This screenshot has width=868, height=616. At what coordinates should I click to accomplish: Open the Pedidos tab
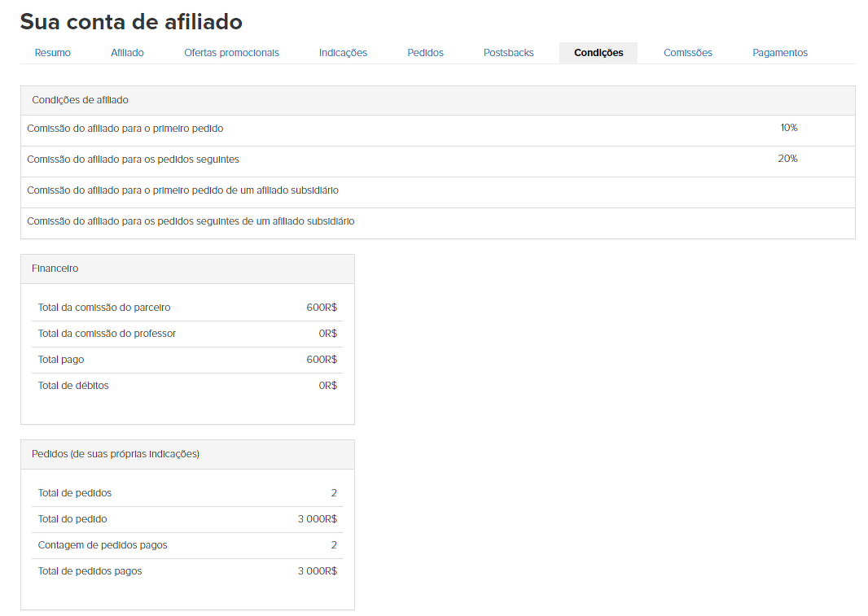click(425, 53)
